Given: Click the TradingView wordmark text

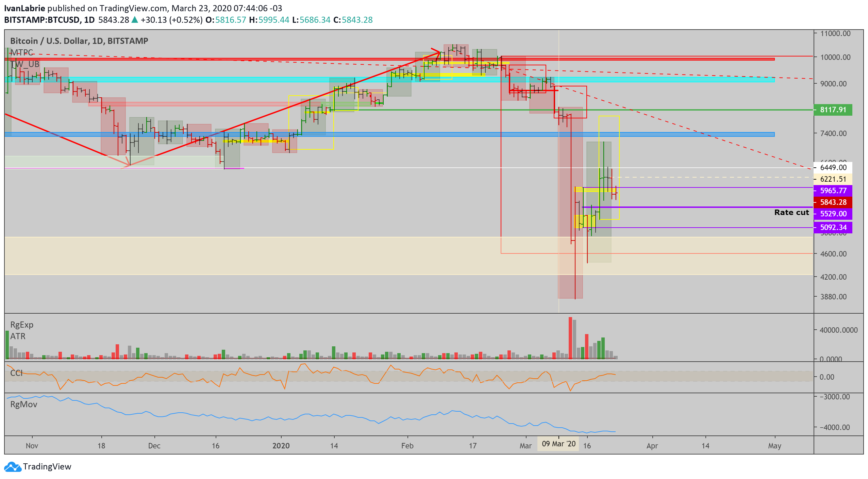Looking at the screenshot, I should pyautogui.click(x=47, y=467).
